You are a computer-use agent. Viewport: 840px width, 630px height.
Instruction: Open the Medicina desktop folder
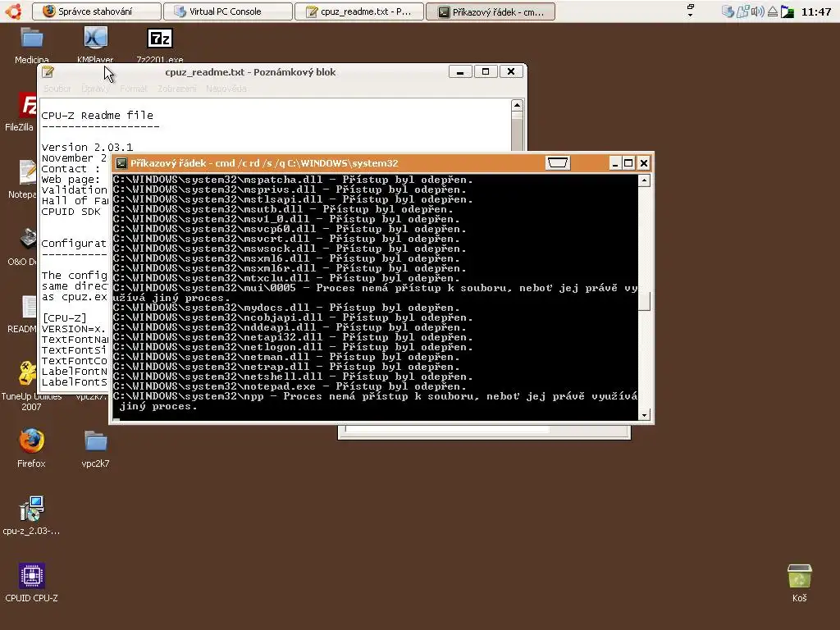coord(32,45)
